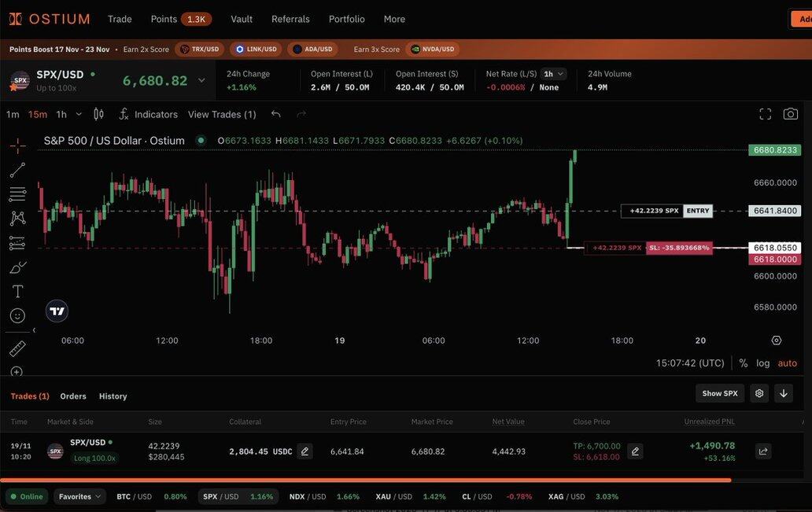Open the candlestick chart style picker
Screen dimensions: 812x512
[x=98, y=114]
